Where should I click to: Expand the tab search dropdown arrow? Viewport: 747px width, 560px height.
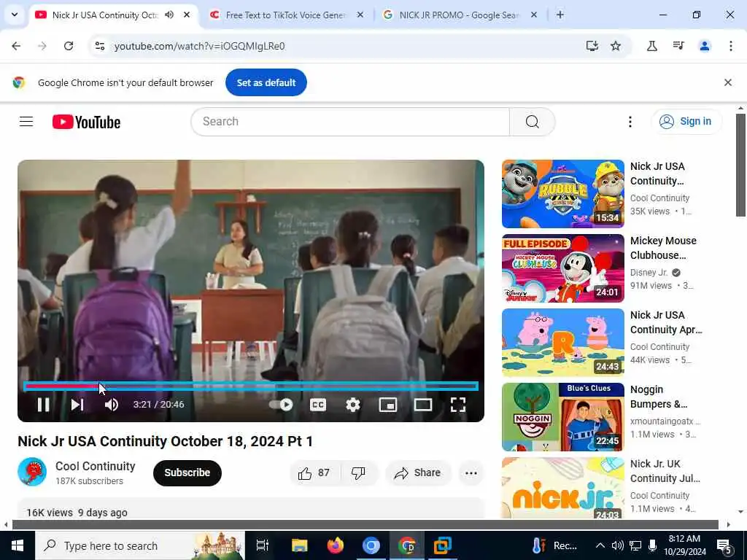point(15,15)
